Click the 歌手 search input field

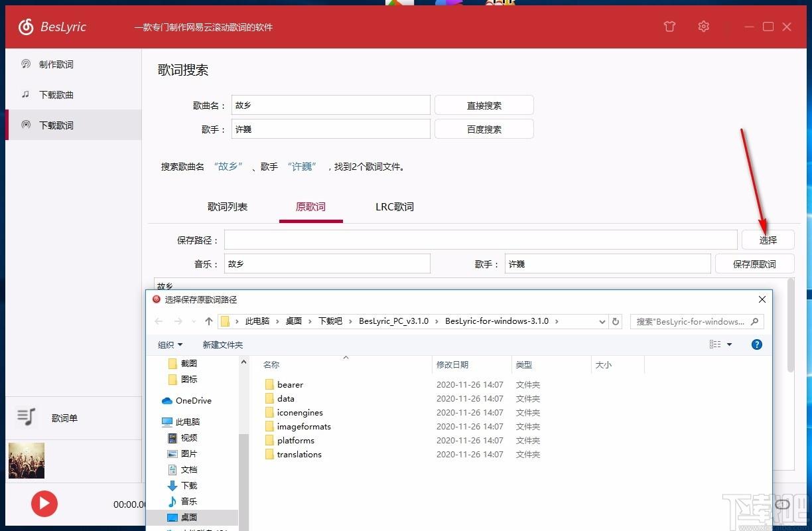click(x=331, y=129)
